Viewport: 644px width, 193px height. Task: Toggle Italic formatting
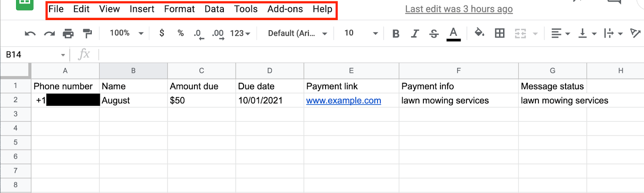coord(415,33)
